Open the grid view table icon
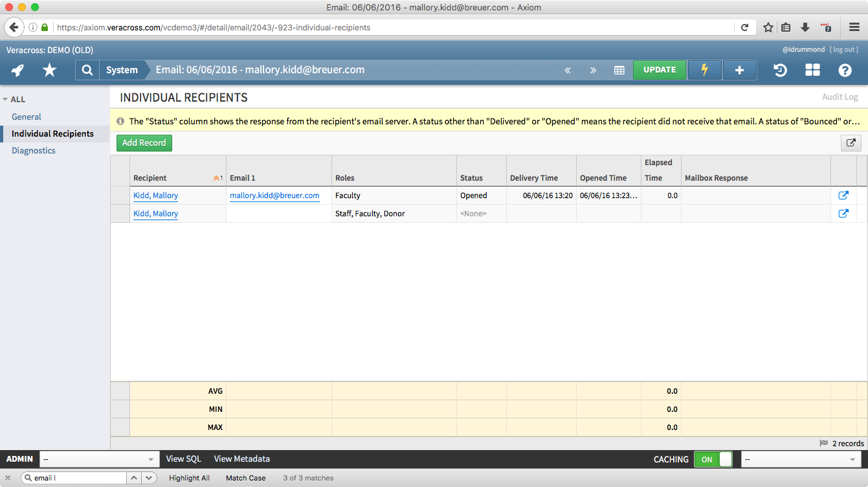Viewport: 868px width, 487px height. (x=619, y=70)
